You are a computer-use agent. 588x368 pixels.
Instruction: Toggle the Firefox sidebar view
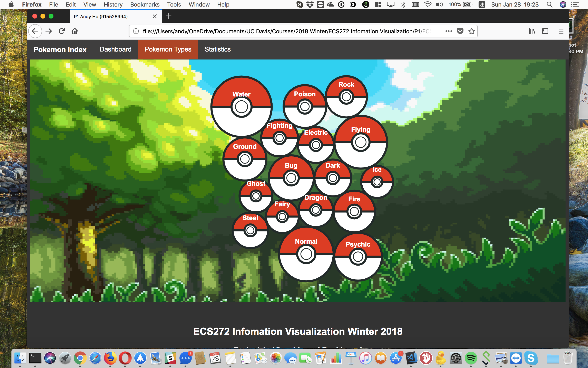click(545, 31)
